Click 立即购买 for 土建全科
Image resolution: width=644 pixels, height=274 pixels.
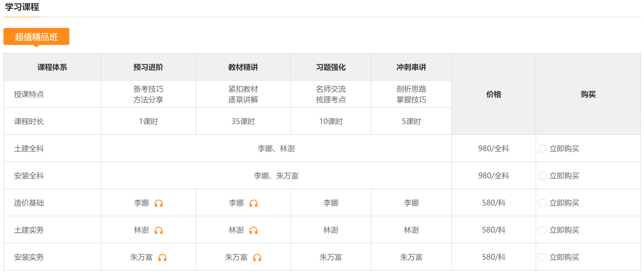click(564, 149)
